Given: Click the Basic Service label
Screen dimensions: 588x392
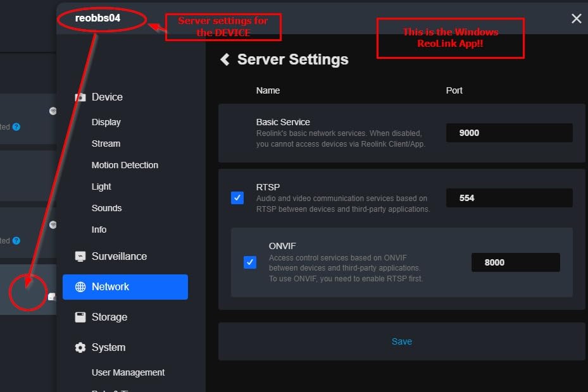Looking at the screenshot, I should click(x=283, y=122).
